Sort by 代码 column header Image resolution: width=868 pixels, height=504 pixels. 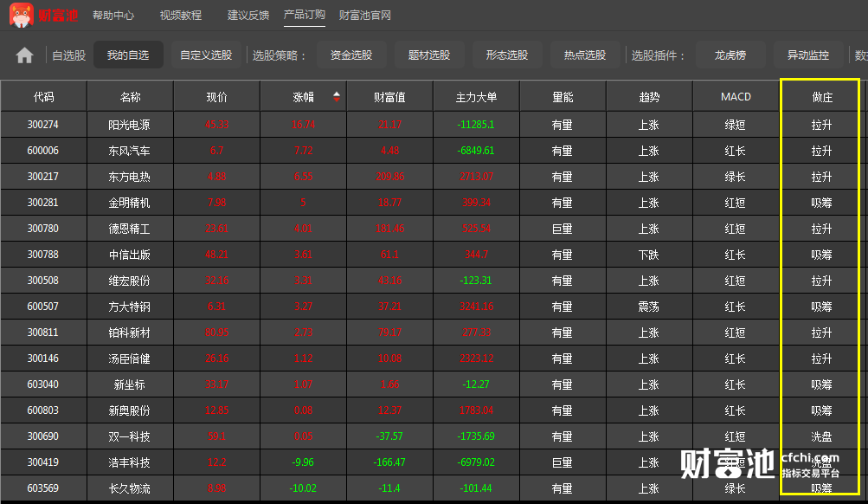point(44,97)
